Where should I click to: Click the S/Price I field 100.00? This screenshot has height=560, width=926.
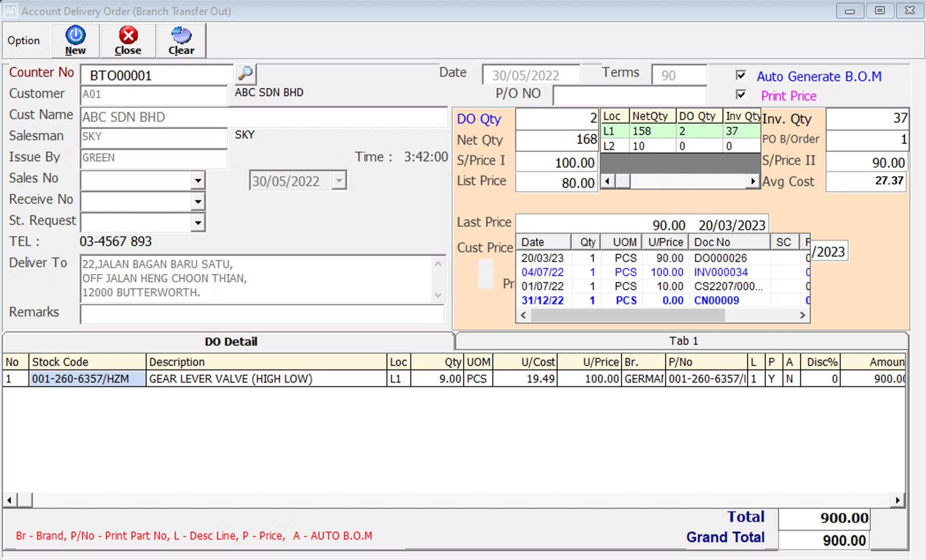coord(557,162)
